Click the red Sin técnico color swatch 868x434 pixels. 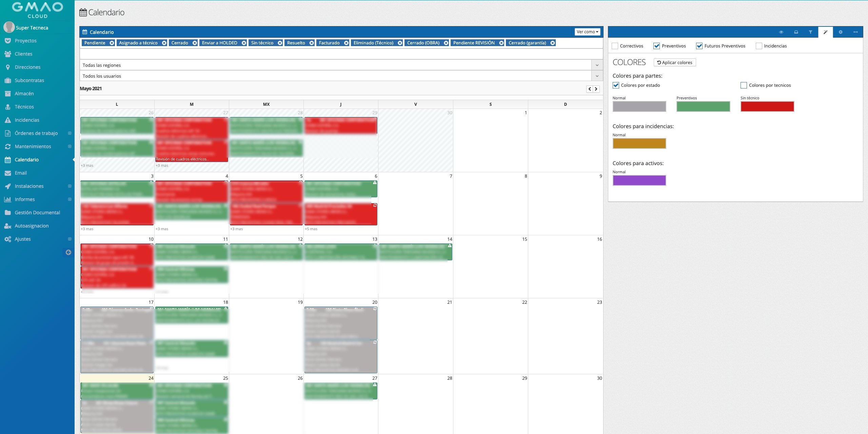coord(767,106)
